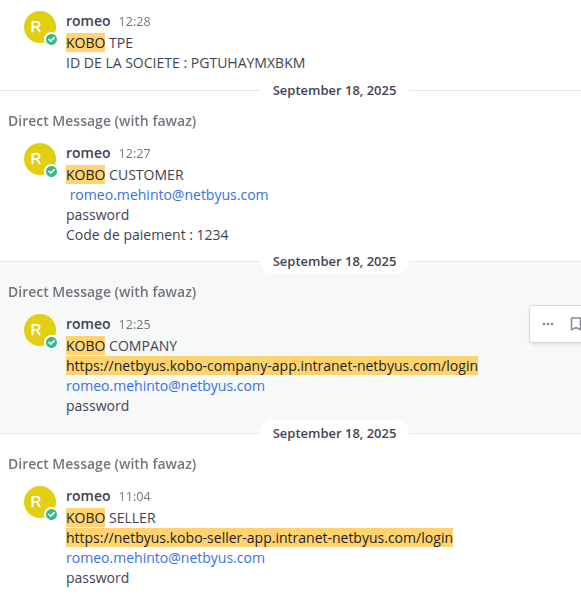Click the email link under KOBO COMPANY
Screen dimensions: 581x597
pyautogui.click(x=165, y=386)
